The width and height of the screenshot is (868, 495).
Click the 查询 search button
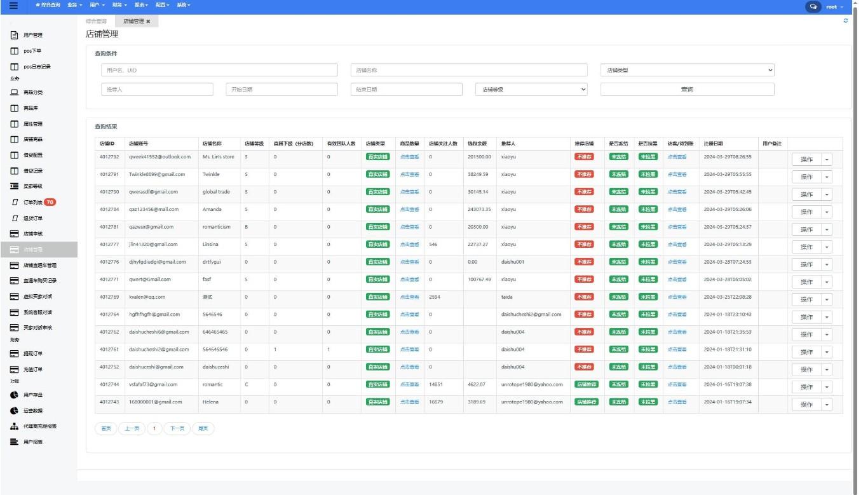point(687,90)
